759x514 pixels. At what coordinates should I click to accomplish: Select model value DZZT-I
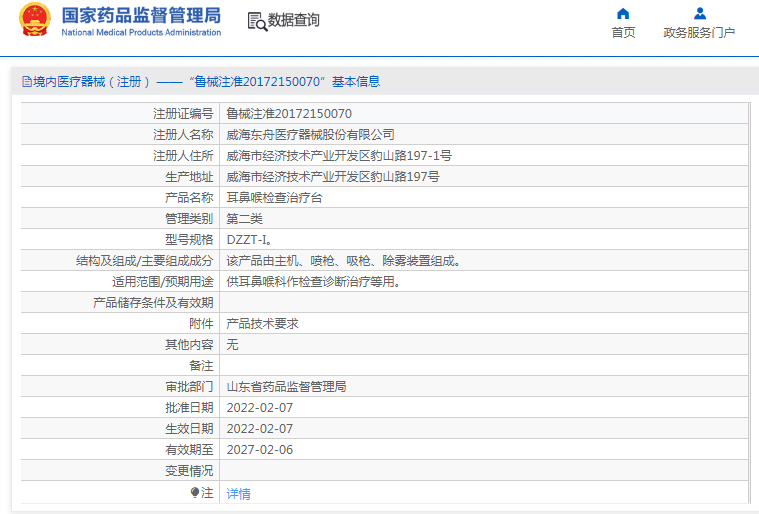tap(250, 240)
